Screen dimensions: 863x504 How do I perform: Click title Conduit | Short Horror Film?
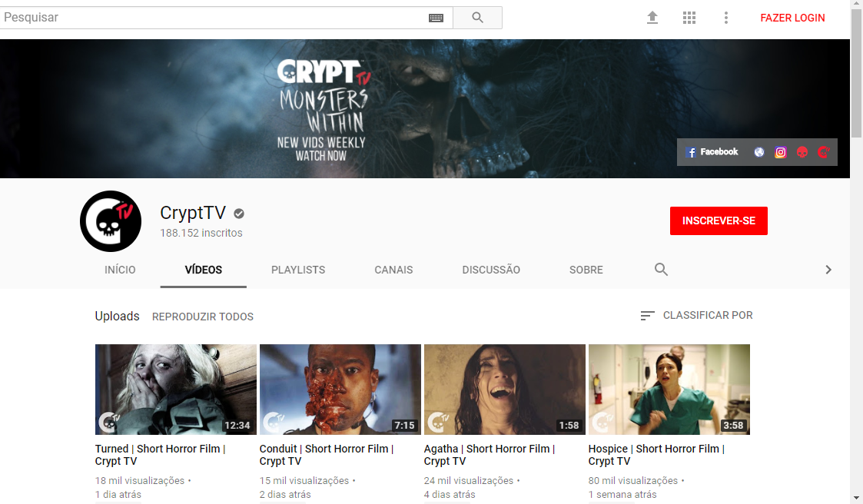(327, 455)
